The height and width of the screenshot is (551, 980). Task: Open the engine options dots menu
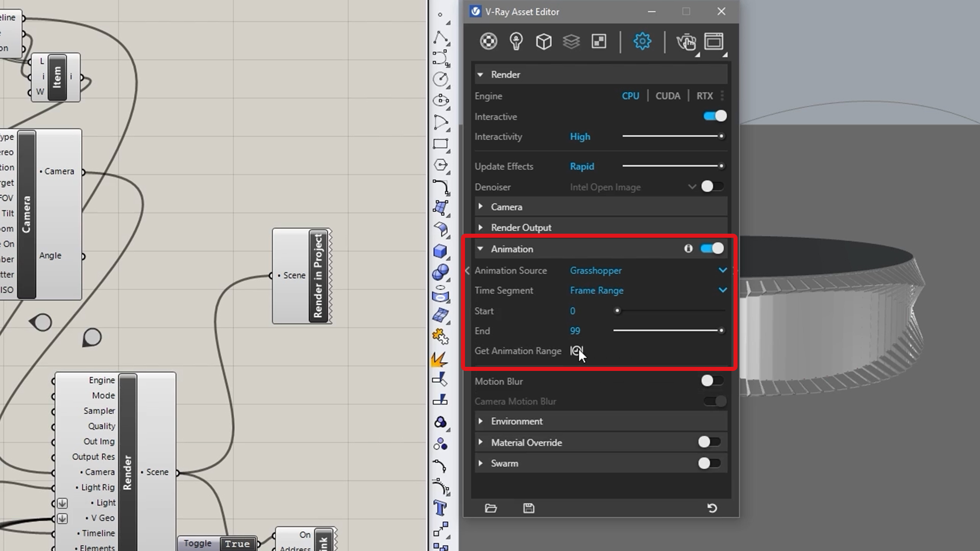[x=722, y=96]
